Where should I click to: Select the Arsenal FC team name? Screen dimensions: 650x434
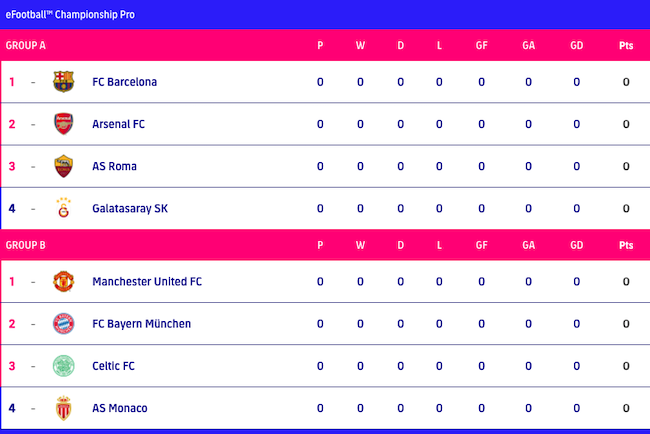coord(118,124)
